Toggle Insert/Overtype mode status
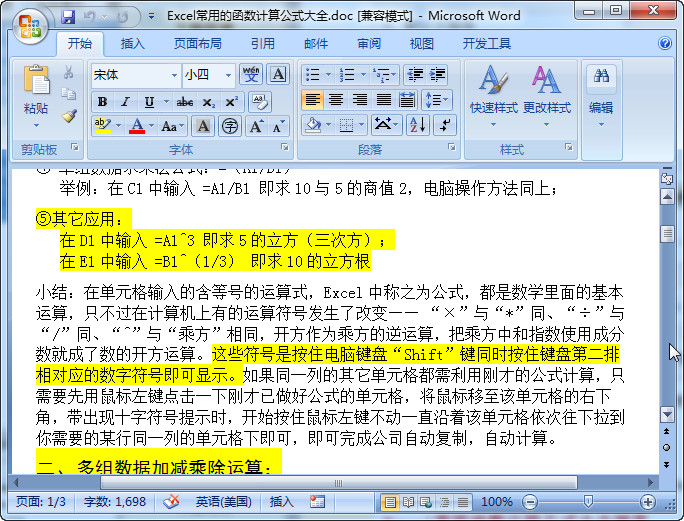The width and height of the screenshot is (684, 521). point(281,502)
